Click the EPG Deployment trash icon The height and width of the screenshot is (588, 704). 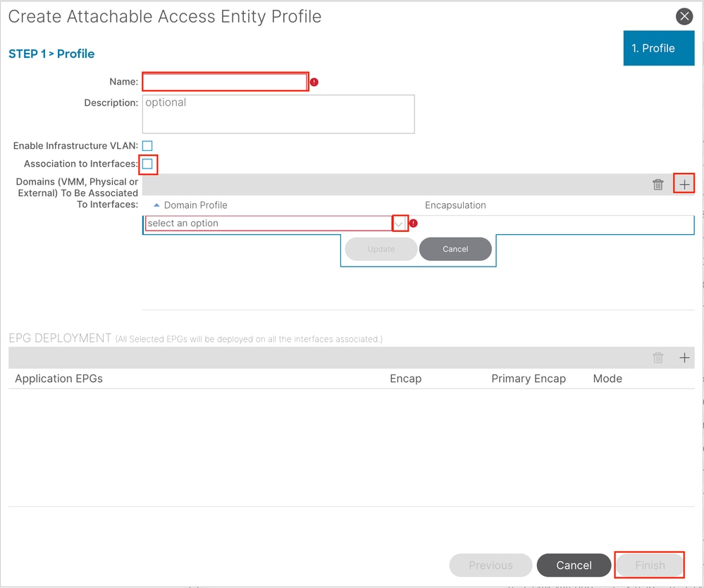[658, 357]
